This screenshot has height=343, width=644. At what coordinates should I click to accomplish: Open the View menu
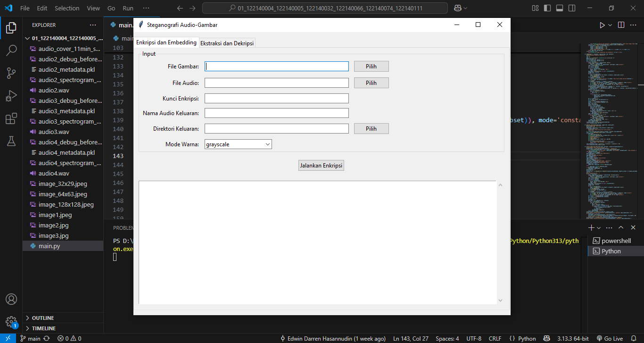pyautogui.click(x=93, y=8)
